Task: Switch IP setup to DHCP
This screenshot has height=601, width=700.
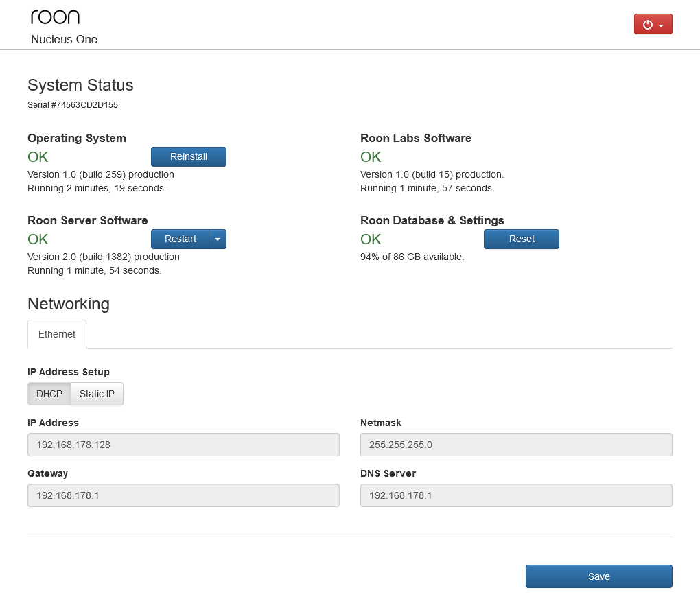Action: (49, 394)
